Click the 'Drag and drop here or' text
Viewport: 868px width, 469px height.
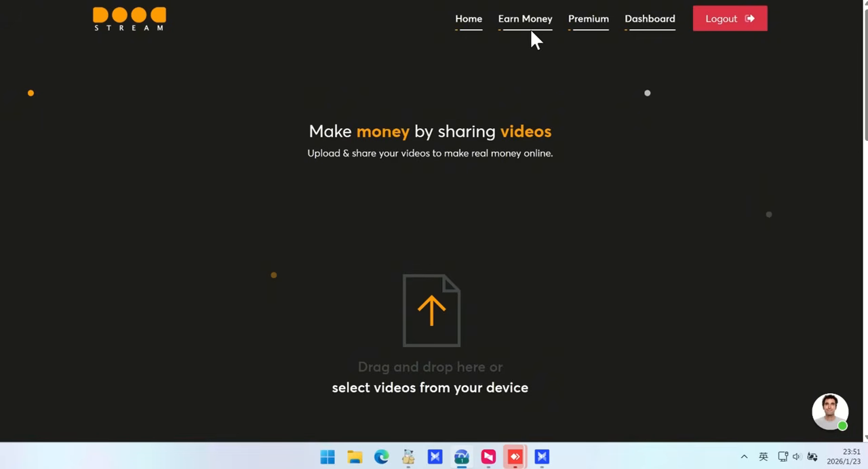(x=430, y=367)
